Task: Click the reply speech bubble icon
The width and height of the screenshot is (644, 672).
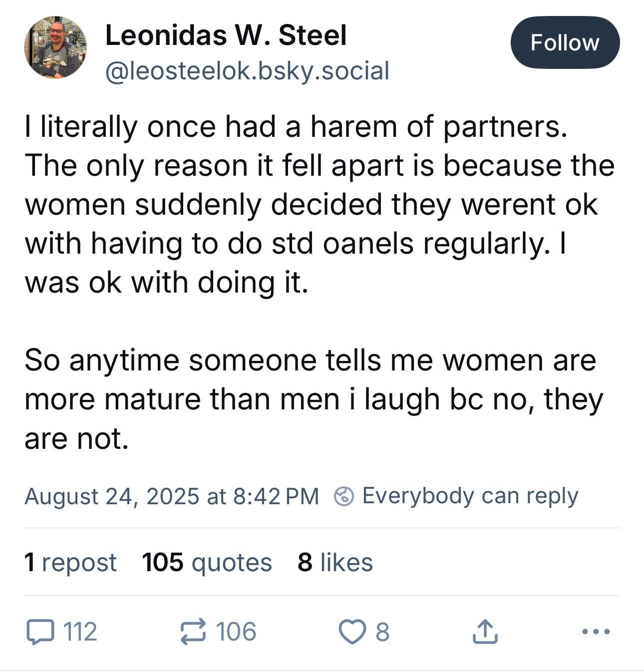Action: (40, 632)
